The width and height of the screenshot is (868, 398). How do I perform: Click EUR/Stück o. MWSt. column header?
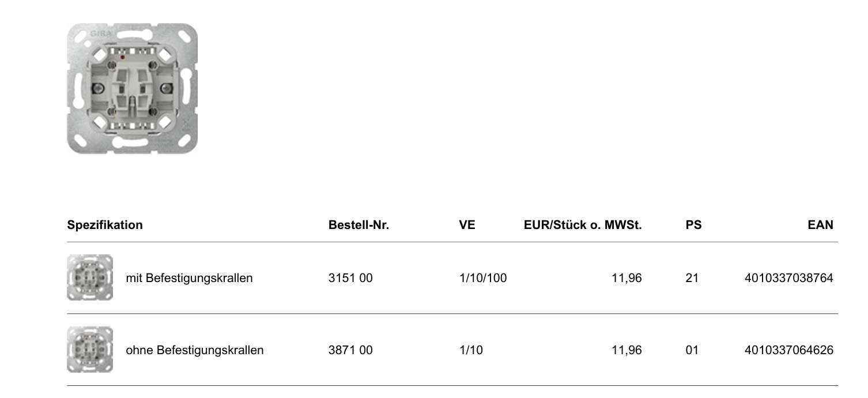(x=583, y=226)
